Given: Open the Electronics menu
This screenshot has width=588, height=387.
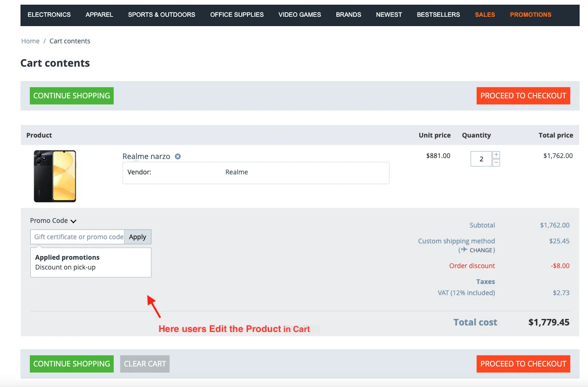Looking at the screenshot, I should 49,14.
